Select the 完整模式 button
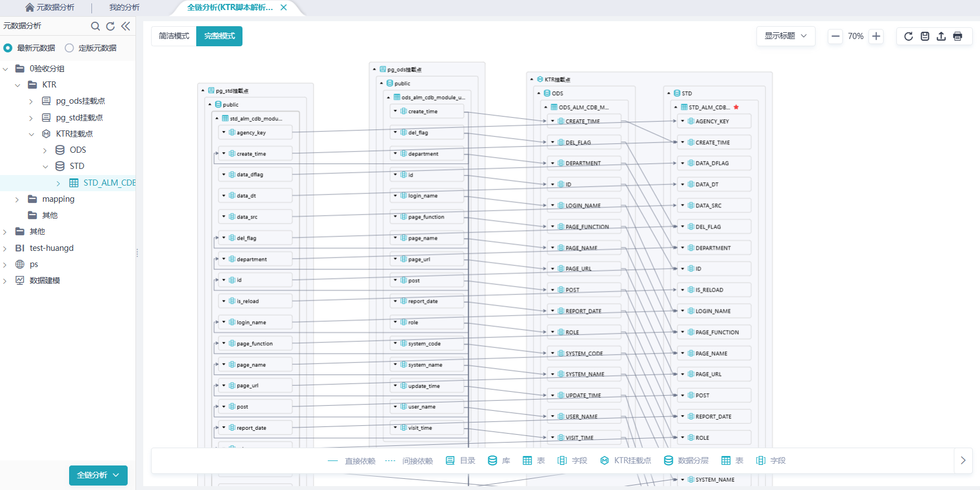980x490 pixels. tap(219, 36)
